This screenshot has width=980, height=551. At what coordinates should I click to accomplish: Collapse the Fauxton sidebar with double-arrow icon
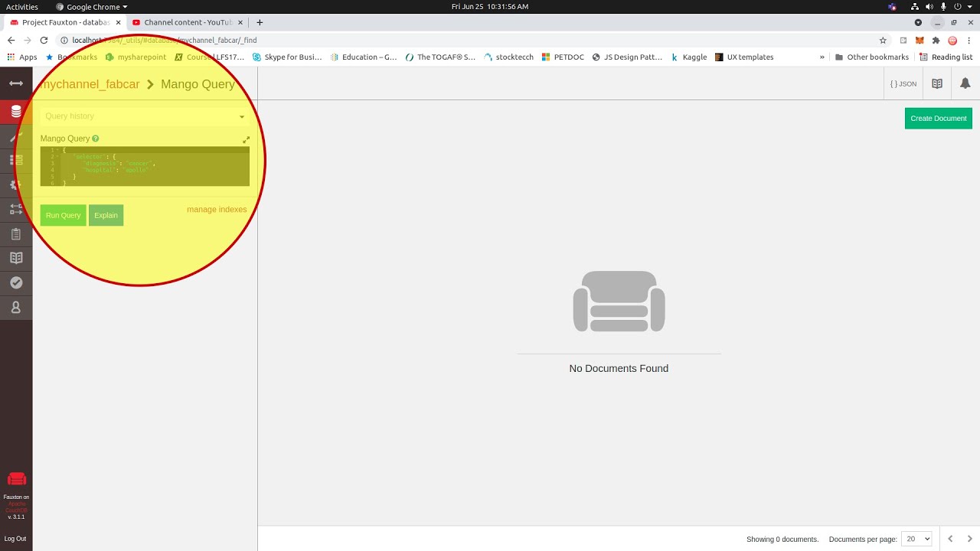16,83
